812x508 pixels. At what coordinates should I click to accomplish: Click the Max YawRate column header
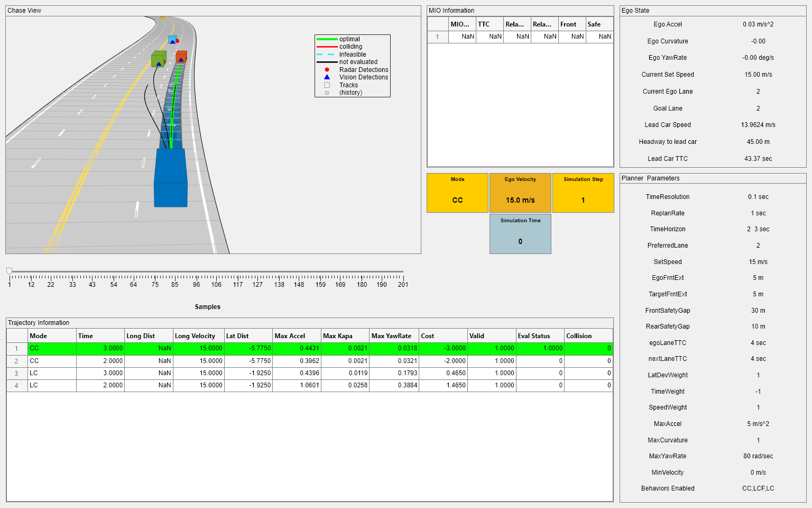pos(393,336)
